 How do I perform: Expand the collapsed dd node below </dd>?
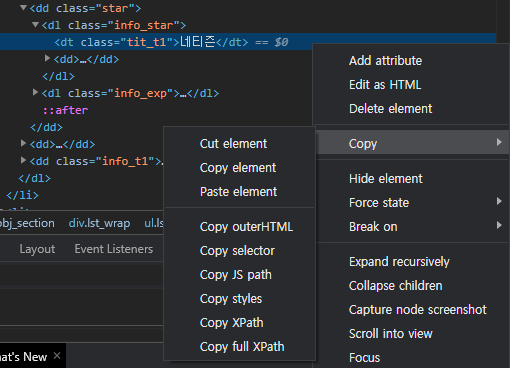(23, 143)
